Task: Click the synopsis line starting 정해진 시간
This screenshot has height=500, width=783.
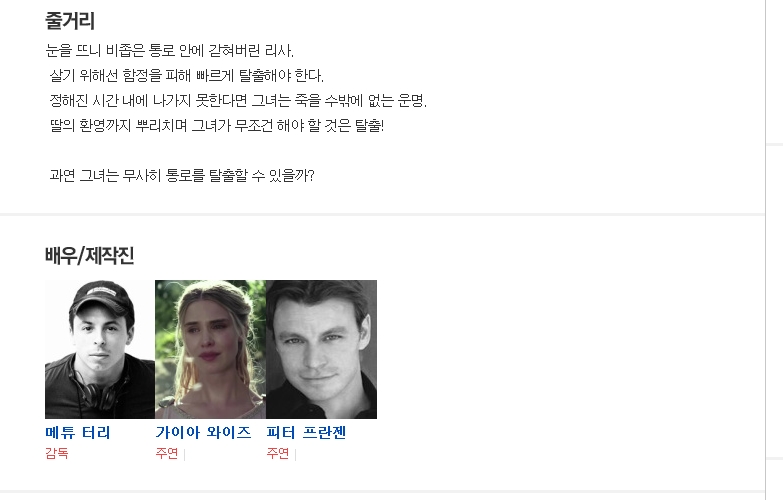Action: tap(238, 100)
